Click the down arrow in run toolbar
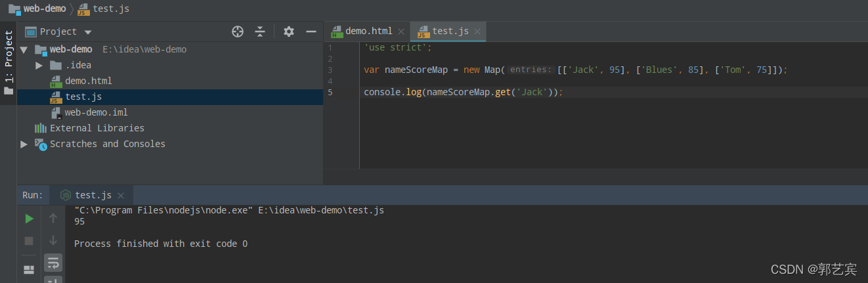The height and width of the screenshot is (283, 868). tap(53, 241)
